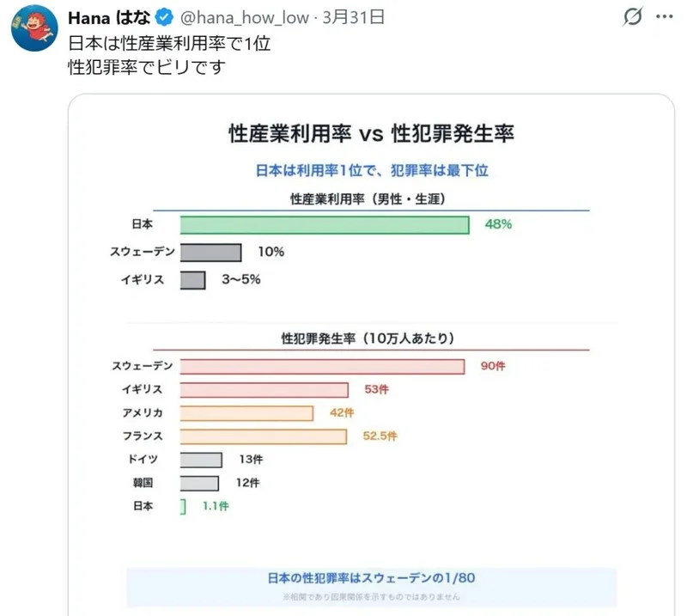Screen dimensions: 687x616
Task: Click the フランス 52.5件 orange bar
Action: (x=264, y=436)
